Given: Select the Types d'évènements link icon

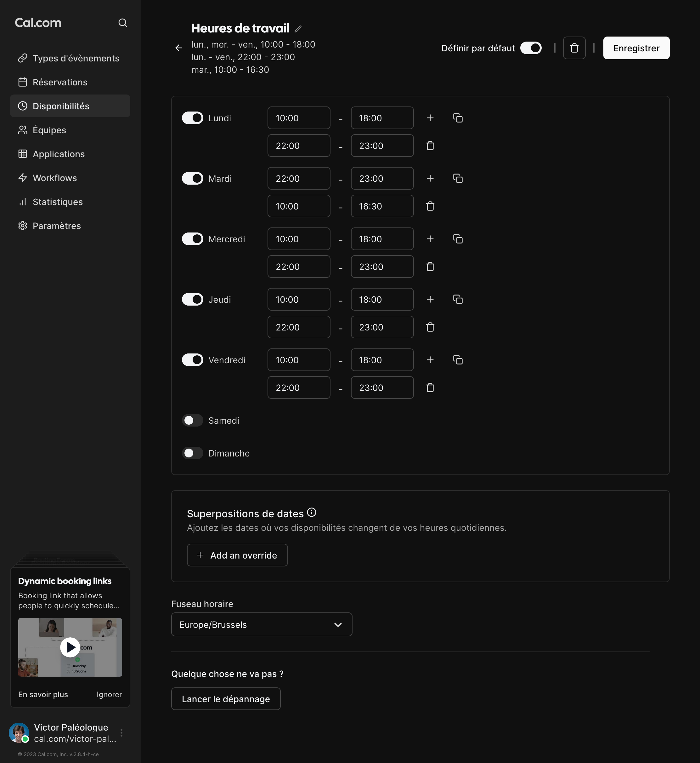Looking at the screenshot, I should click(x=23, y=58).
